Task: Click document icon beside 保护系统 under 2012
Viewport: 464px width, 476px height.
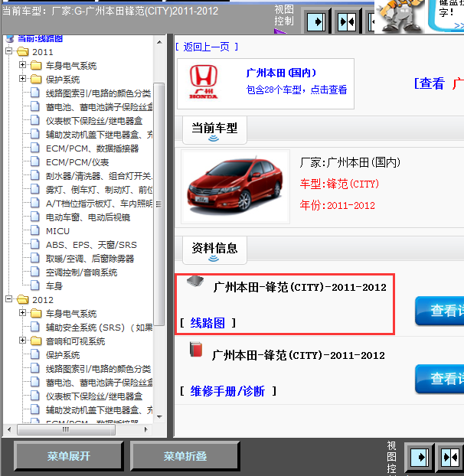Action: (35, 354)
